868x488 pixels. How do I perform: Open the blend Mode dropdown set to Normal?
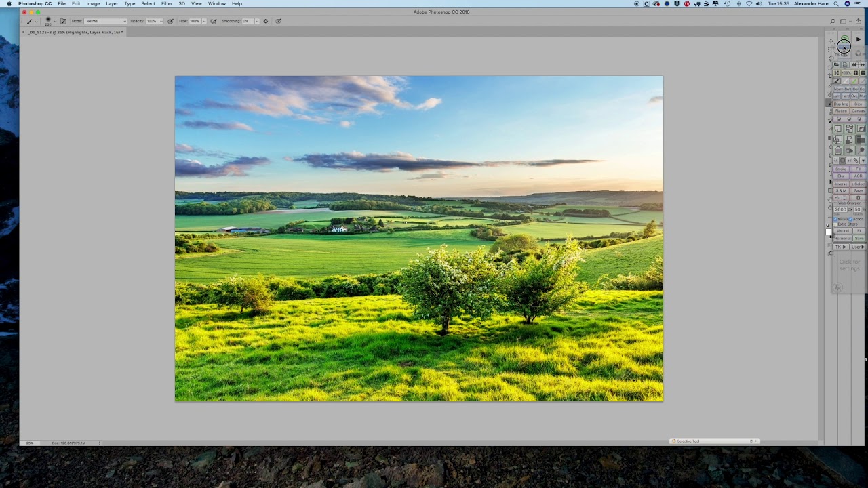pos(105,21)
